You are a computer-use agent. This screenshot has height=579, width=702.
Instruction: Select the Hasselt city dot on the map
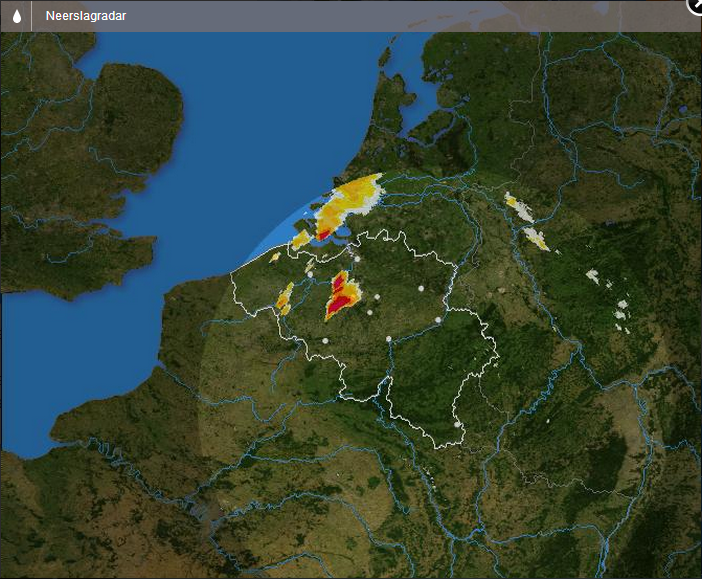(421, 288)
